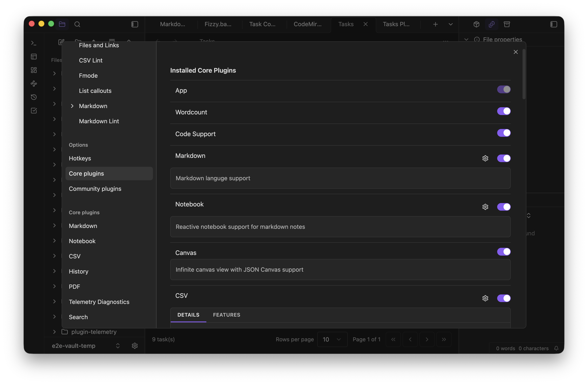This screenshot has width=588, height=385.
Task: Close the Tasks tab
Action: click(x=366, y=24)
